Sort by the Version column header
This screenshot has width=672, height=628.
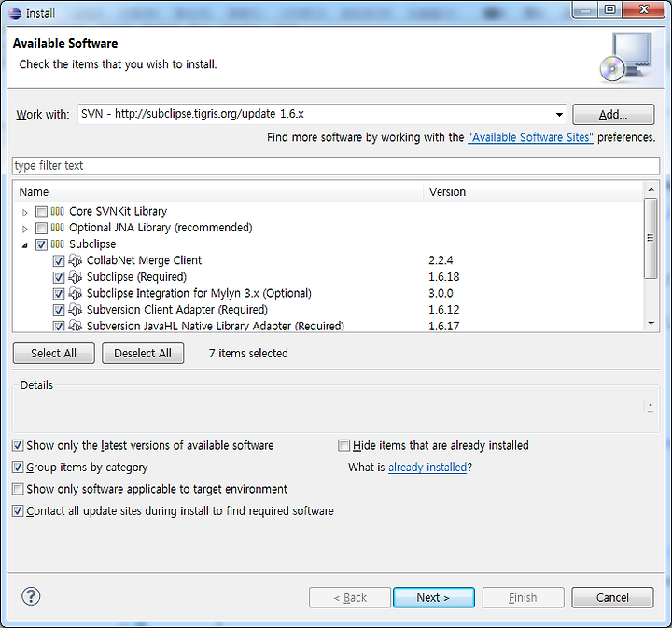tap(533, 192)
